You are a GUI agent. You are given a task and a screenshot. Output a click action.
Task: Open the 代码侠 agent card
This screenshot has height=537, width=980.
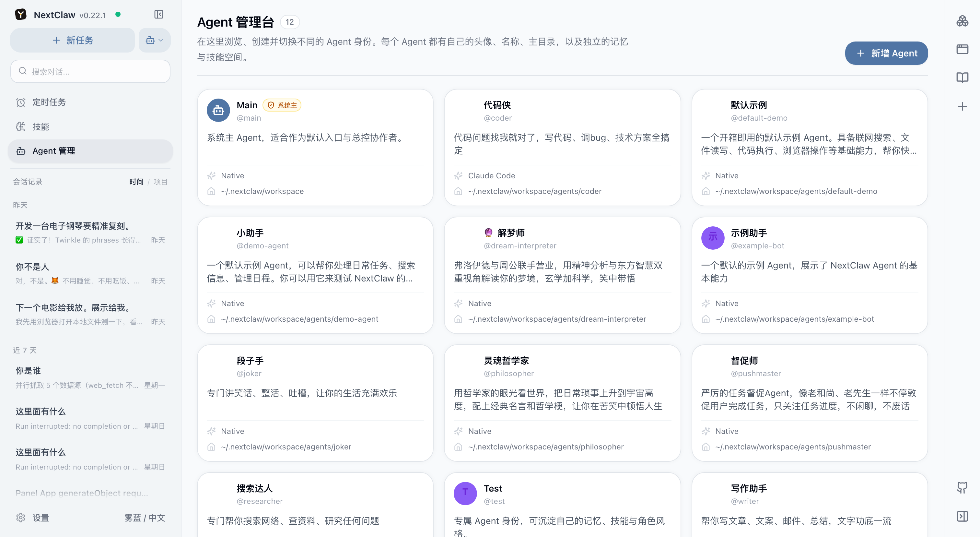(x=562, y=147)
